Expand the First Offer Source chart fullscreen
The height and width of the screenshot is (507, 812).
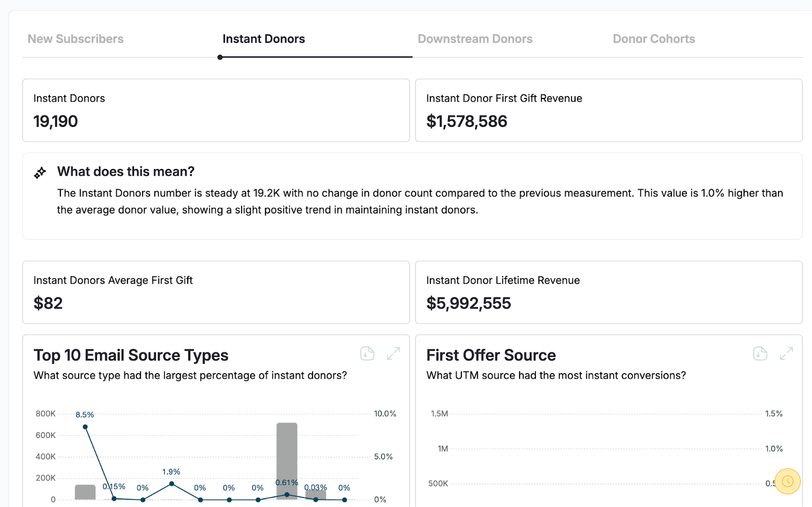coord(786,353)
